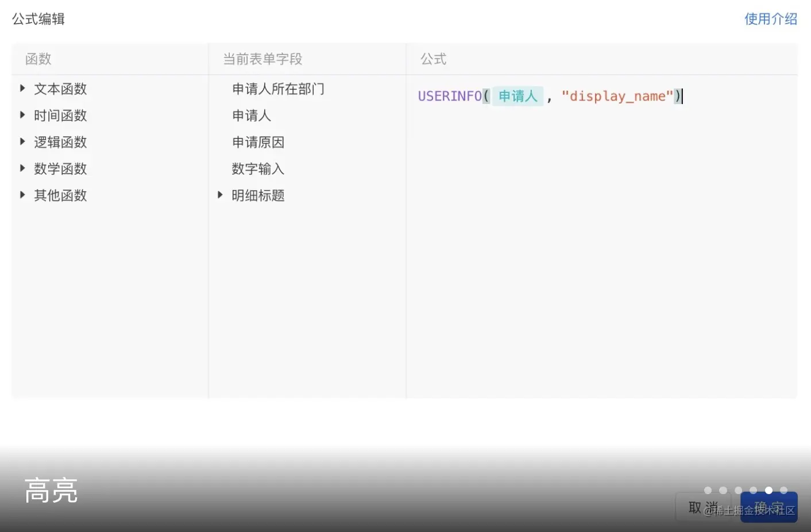811x532 pixels.
Task: Insert the 申请原因 field
Action: [x=258, y=142]
